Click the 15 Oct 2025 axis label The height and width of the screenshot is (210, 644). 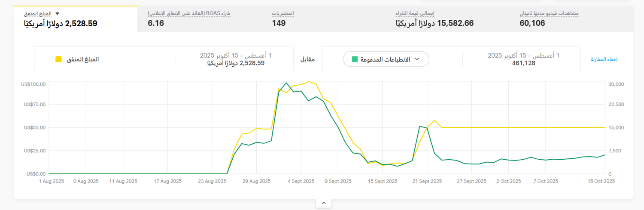coord(601,181)
